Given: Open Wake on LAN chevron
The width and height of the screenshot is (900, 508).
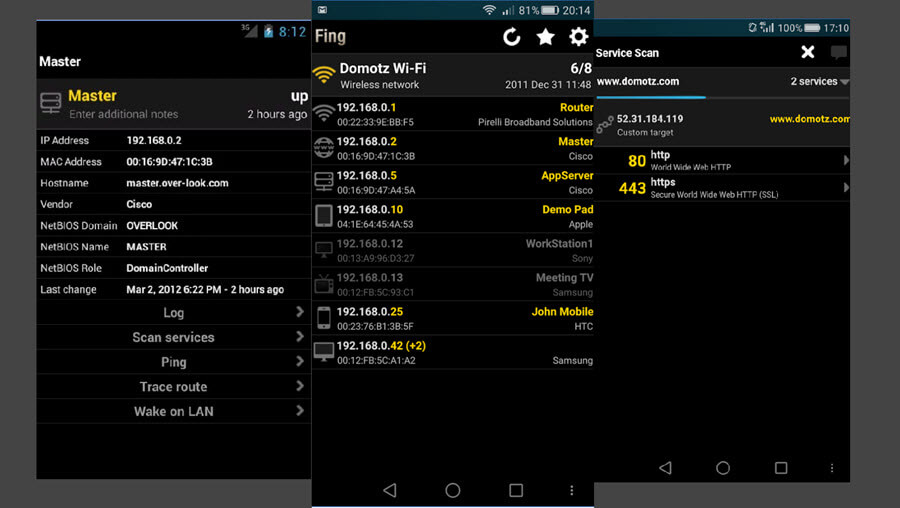Looking at the screenshot, I should click(x=300, y=410).
